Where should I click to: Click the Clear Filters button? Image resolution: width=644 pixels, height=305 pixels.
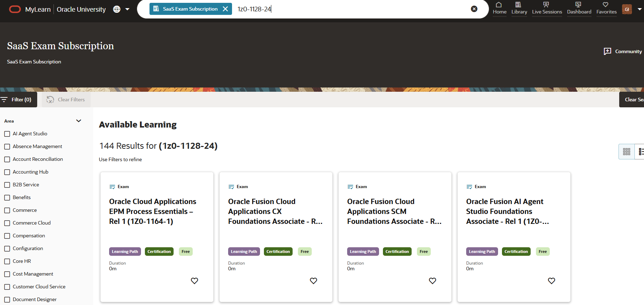pyautogui.click(x=66, y=100)
